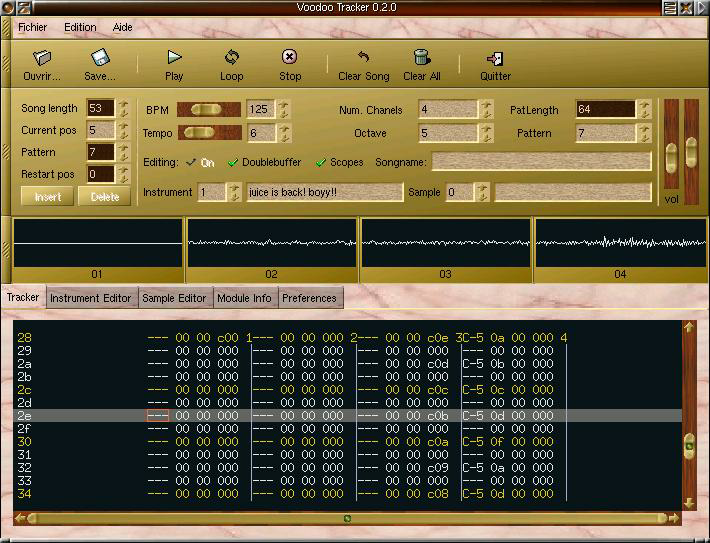Image resolution: width=710 pixels, height=543 pixels.
Task: Click the BPM value field showing 125
Action: point(261,109)
